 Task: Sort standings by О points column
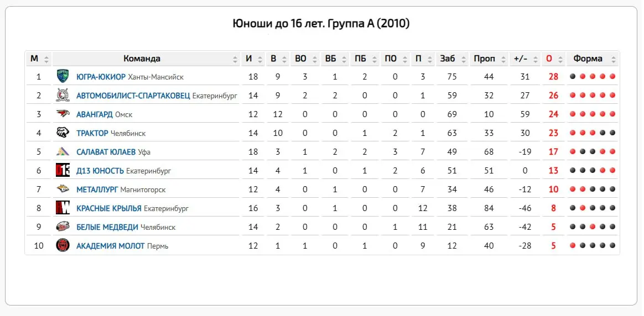[549, 59]
